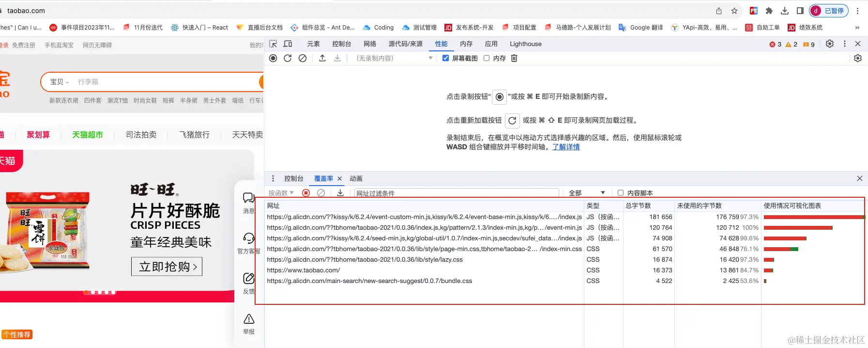Image resolution: width=868 pixels, height=348 pixels.
Task: Switch to 元素 Elements tab
Action: point(313,44)
